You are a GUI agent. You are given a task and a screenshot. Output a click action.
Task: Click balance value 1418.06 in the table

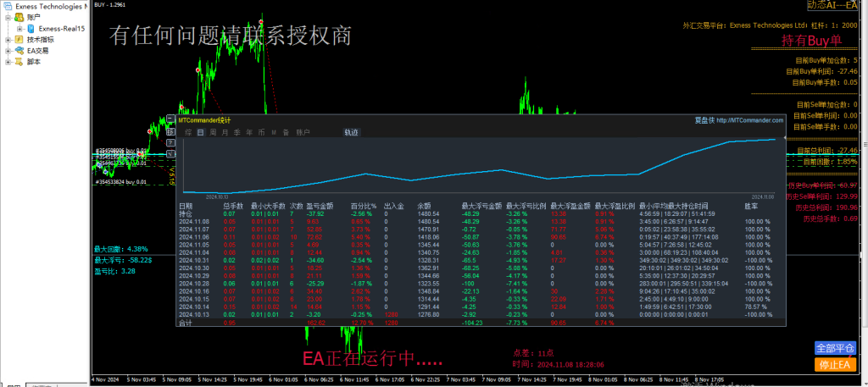coord(428,236)
